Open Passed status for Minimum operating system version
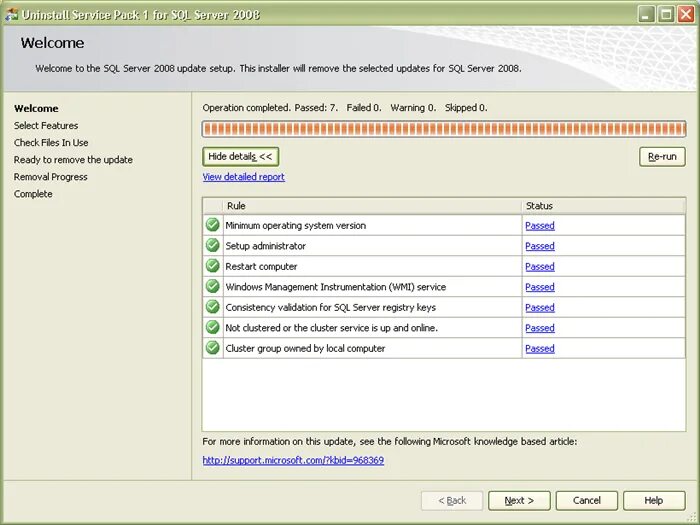The height and width of the screenshot is (525, 700). point(540,226)
